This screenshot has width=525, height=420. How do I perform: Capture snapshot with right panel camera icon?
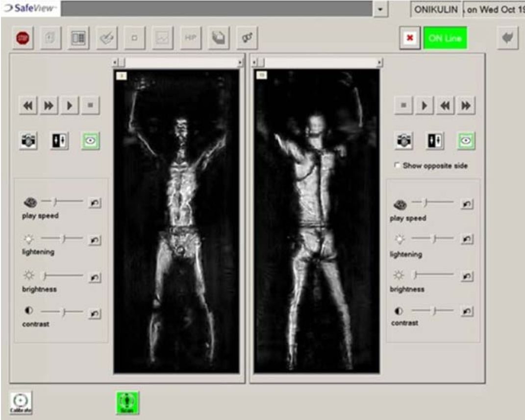tap(404, 141)
